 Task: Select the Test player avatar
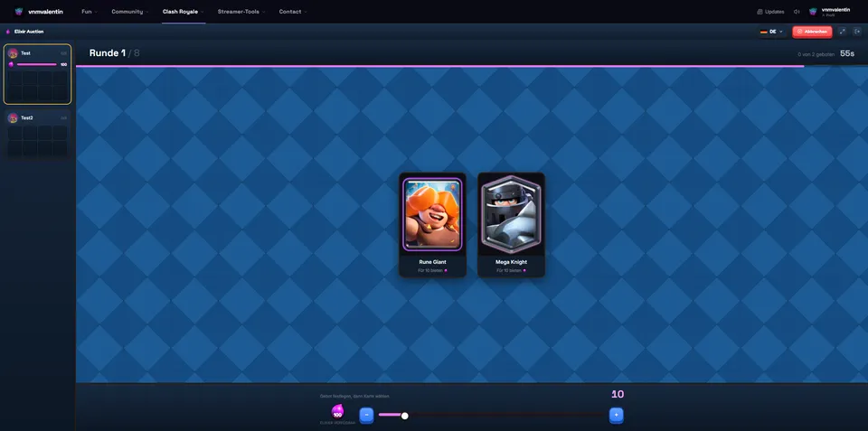click(x=13, y=53)
